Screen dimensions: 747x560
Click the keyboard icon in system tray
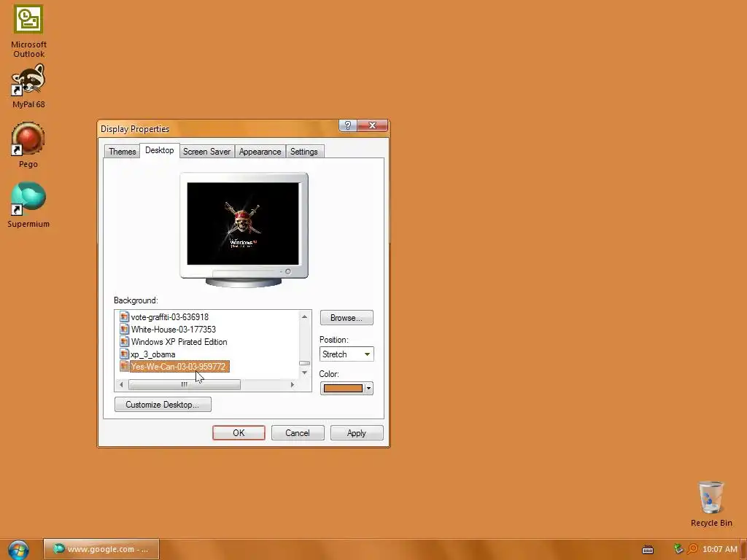(x=648, y=550)
